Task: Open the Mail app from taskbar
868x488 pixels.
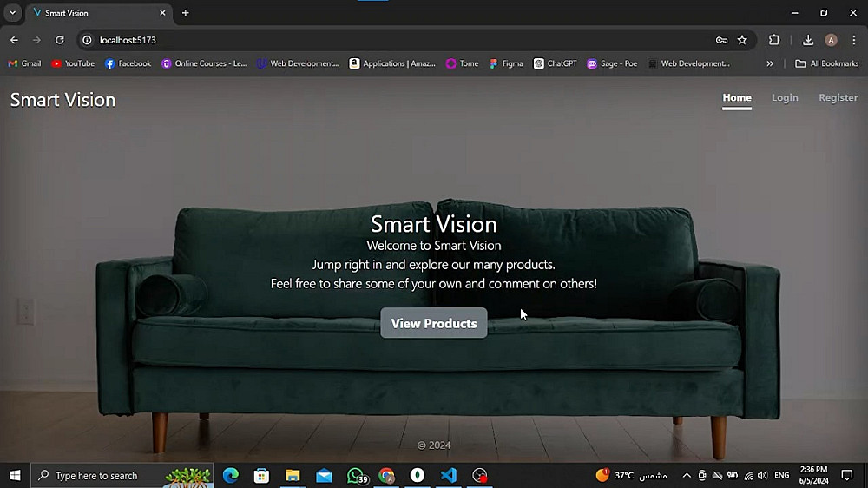Action: point(324,475)
